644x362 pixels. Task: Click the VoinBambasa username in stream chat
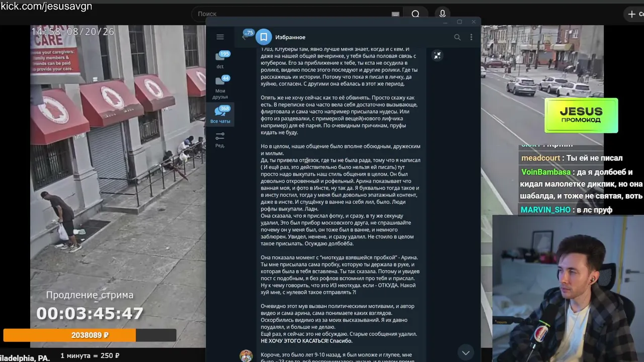point(546,172)
